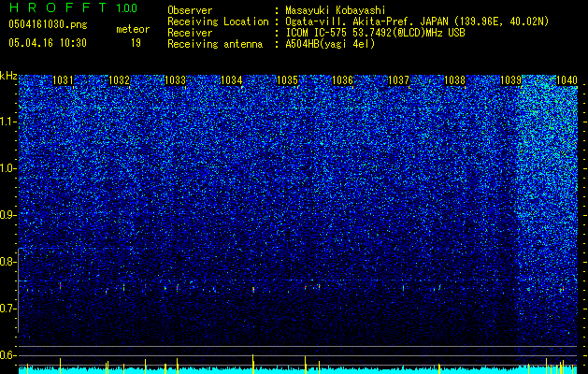The width and height of the screenshot is (588, 374).
Task: Click the time marker 1035
Action: [287, 80]
